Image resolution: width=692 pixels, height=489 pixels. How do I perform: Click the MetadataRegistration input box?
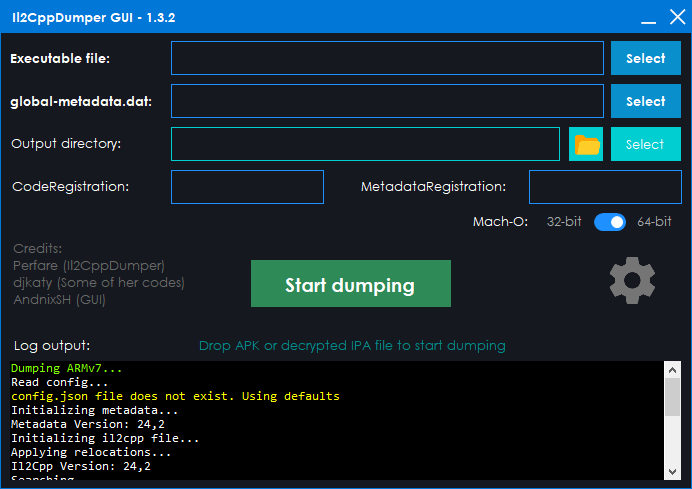(x=605, y=187)
